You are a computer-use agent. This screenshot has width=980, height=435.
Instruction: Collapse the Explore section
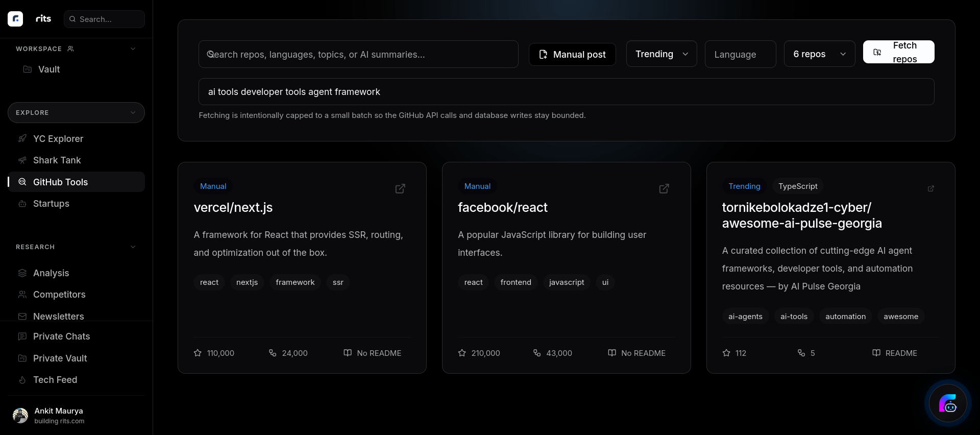[x=76, y=113]
